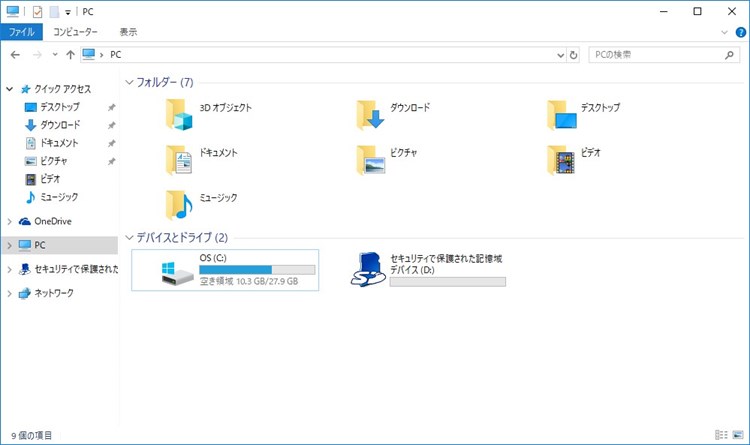Image resolution: width=750 pixels, height=445 pixels.
Task: Click the PC icon in the address bar
Action: point(88,55)
